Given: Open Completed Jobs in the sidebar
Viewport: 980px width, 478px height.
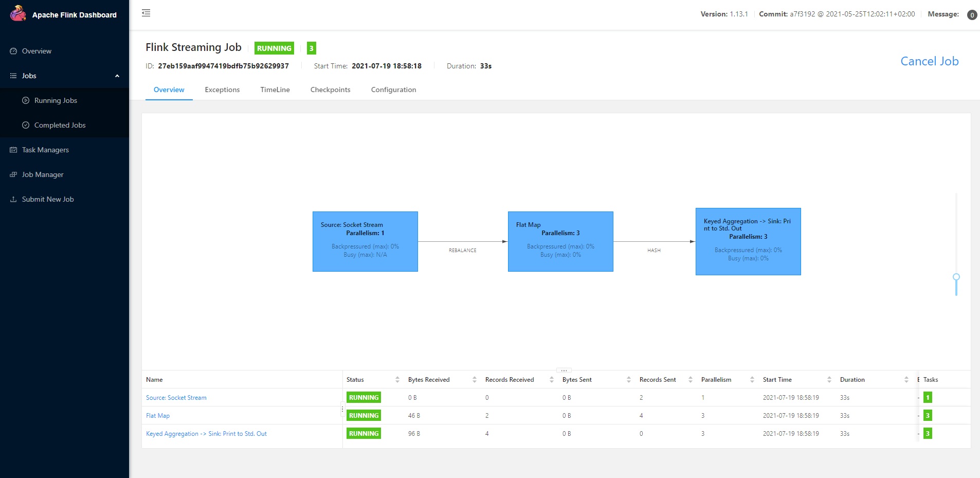Looking at the screenshot, I should 60,125.
